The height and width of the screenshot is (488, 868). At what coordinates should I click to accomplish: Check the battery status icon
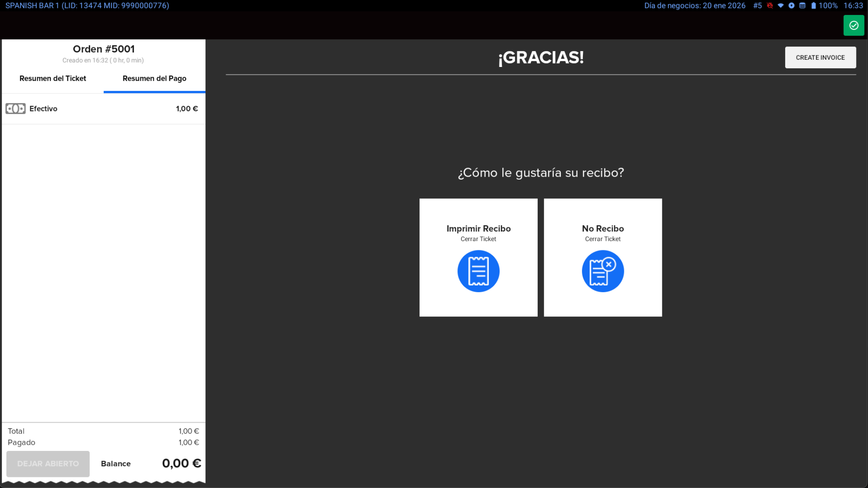point(813,6)
